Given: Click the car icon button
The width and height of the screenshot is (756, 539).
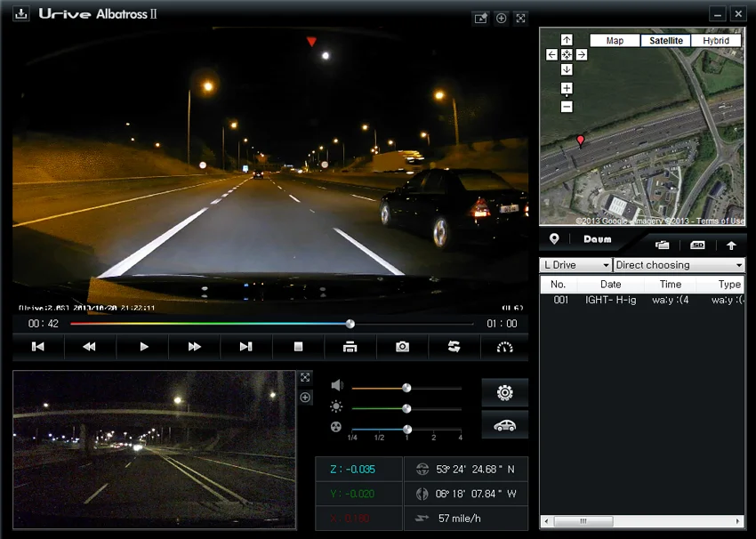Looking at the screenshot, I should coord(505,425).
